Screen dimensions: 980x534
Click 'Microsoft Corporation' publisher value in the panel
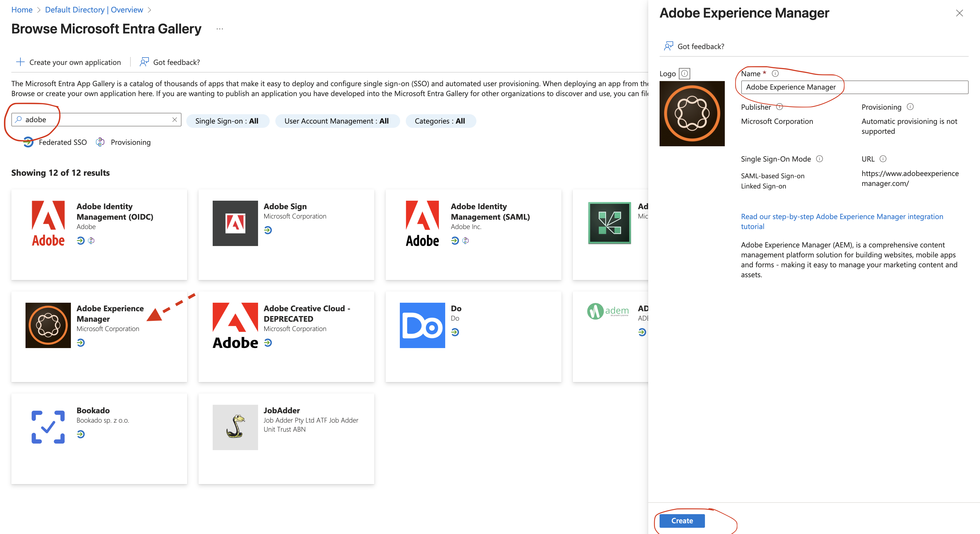coord(777,121)
